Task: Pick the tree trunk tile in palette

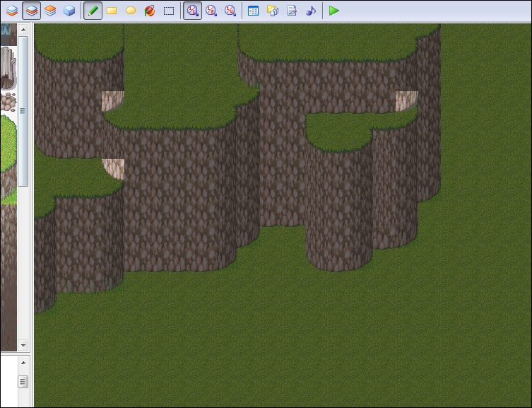Action: tap(8, 68)
